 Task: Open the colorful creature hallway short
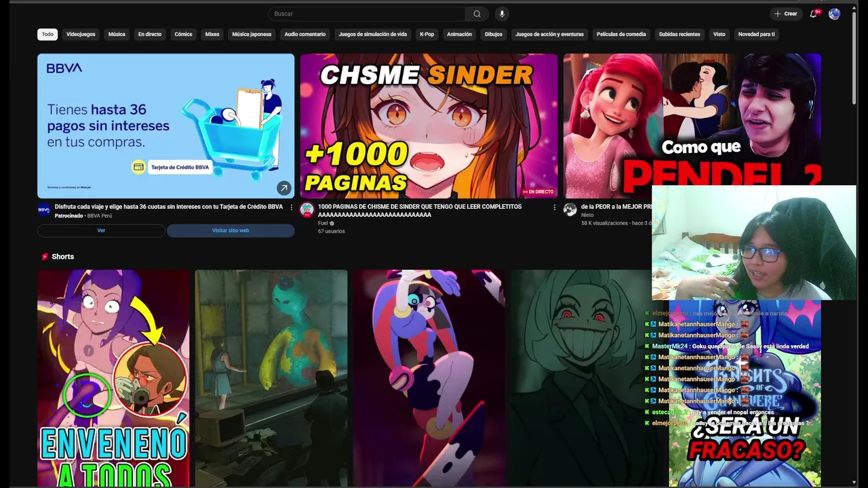[271, 378]
